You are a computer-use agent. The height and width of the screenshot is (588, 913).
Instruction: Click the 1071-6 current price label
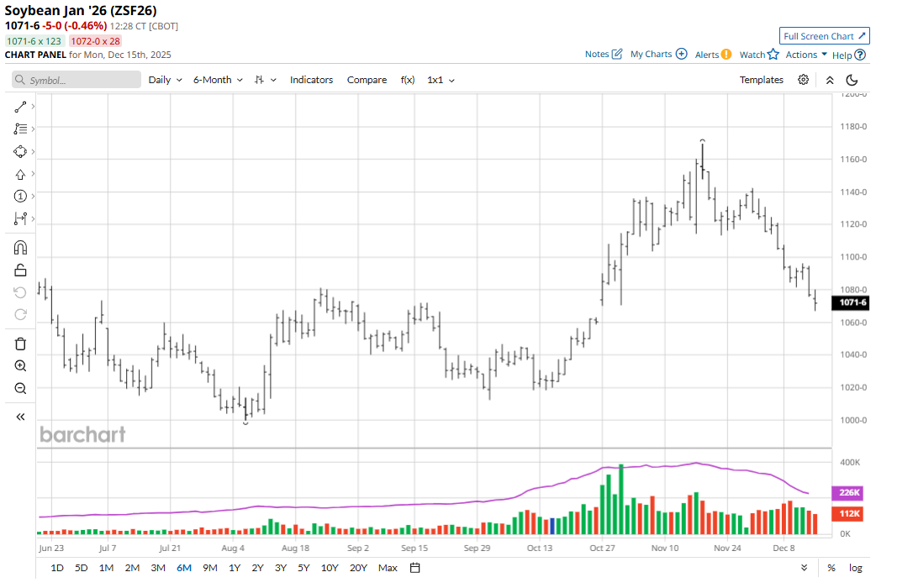click(x=851, y=302)
